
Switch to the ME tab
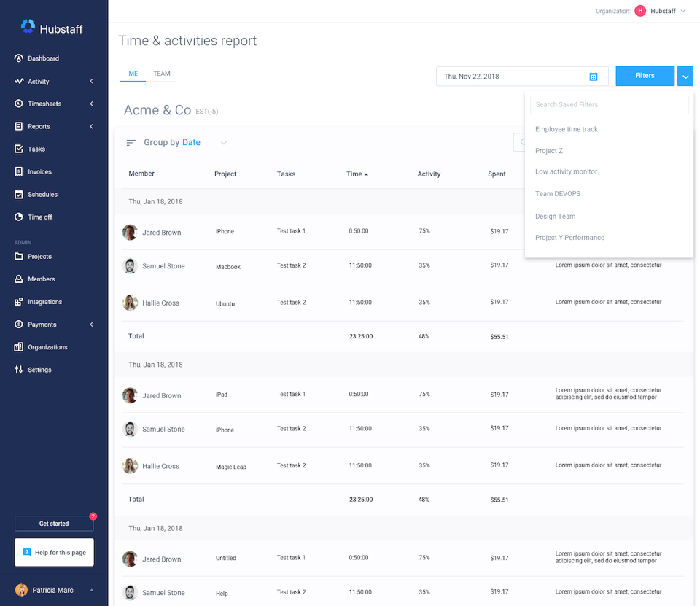pyautogui.click(x=133, y=74)
